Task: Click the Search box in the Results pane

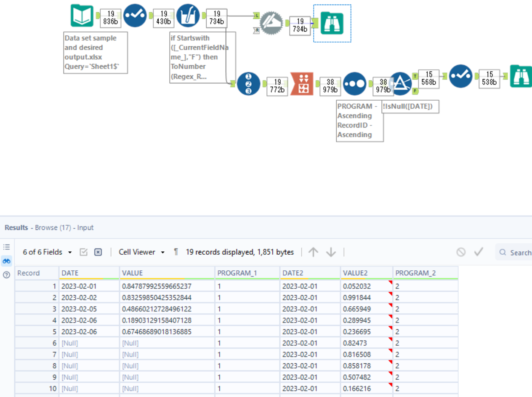Action: tap(517, 252)
